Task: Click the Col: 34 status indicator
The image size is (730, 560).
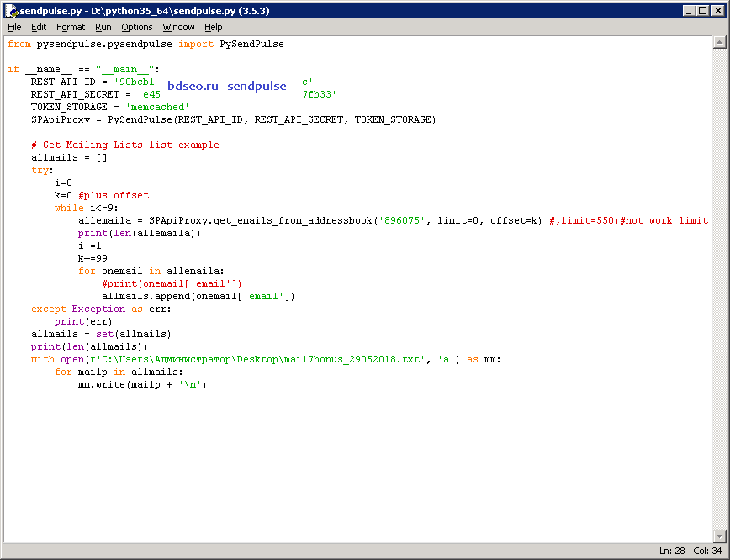Action: click(x=707, y=551)
